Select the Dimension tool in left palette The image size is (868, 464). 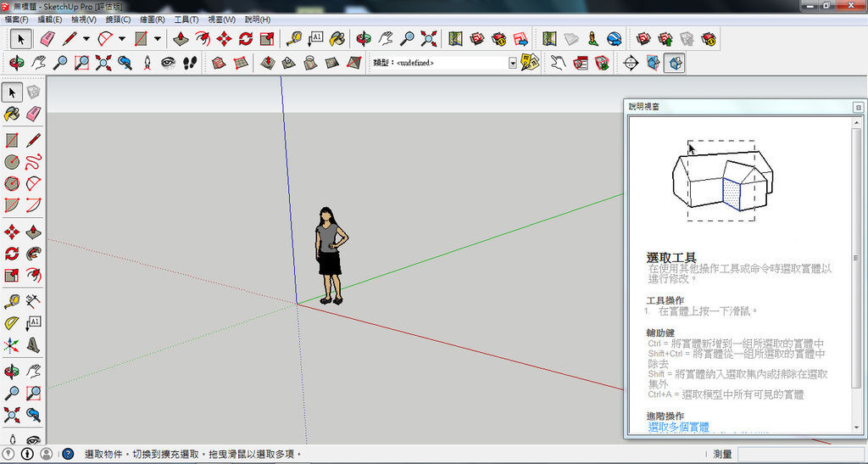33,302
